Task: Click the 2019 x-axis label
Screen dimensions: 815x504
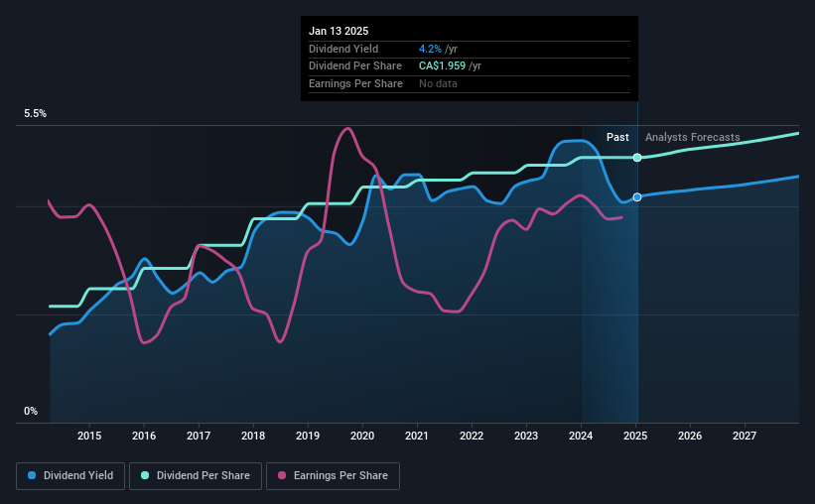Action: click(x=308, y=436)
